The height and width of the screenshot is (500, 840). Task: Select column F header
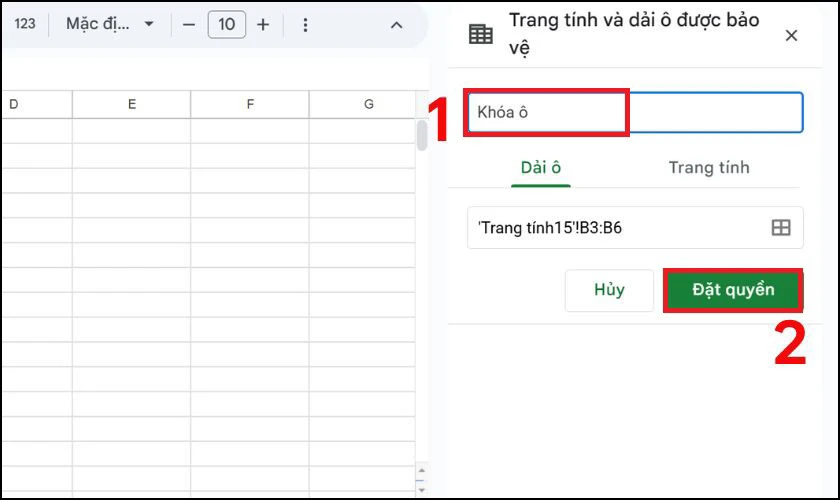250,105
